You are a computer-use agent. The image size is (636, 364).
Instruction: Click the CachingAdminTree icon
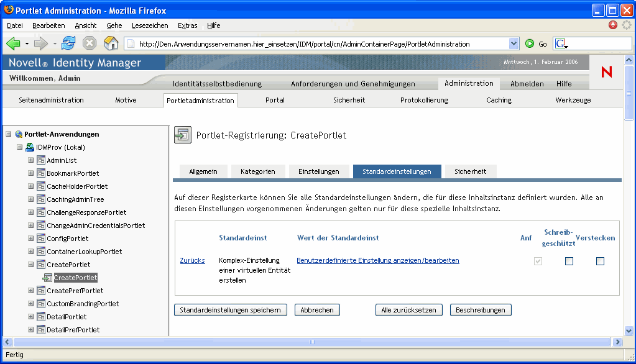[40, 199]
